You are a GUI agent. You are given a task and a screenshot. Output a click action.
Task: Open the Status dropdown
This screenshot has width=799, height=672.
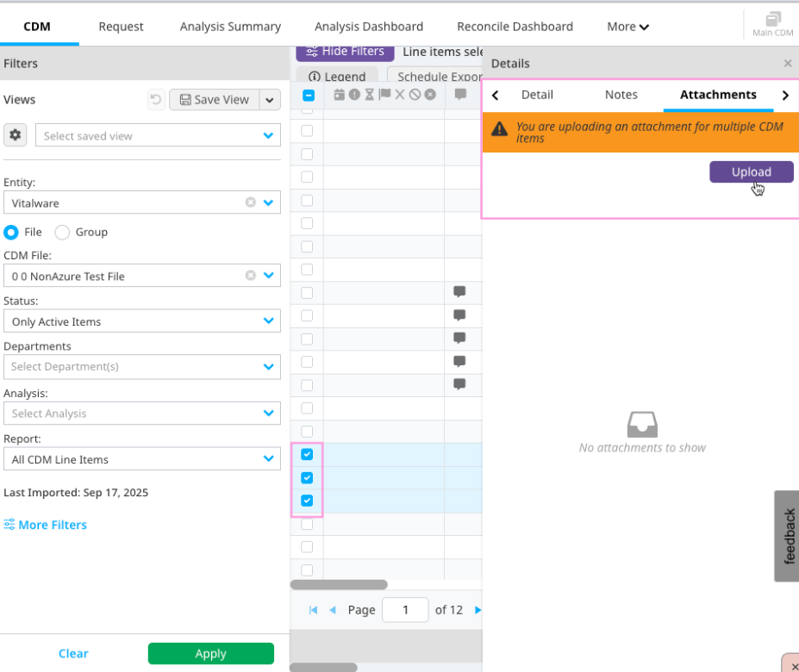[267, 321]
